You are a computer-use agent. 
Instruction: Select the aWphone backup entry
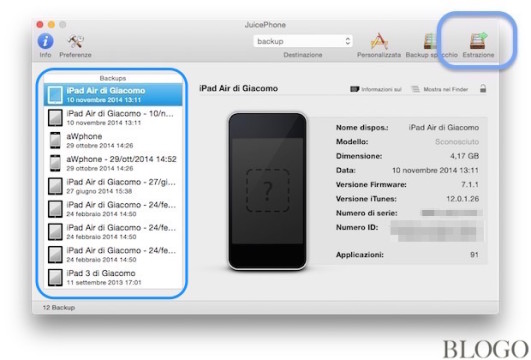(x=113, y=140)
